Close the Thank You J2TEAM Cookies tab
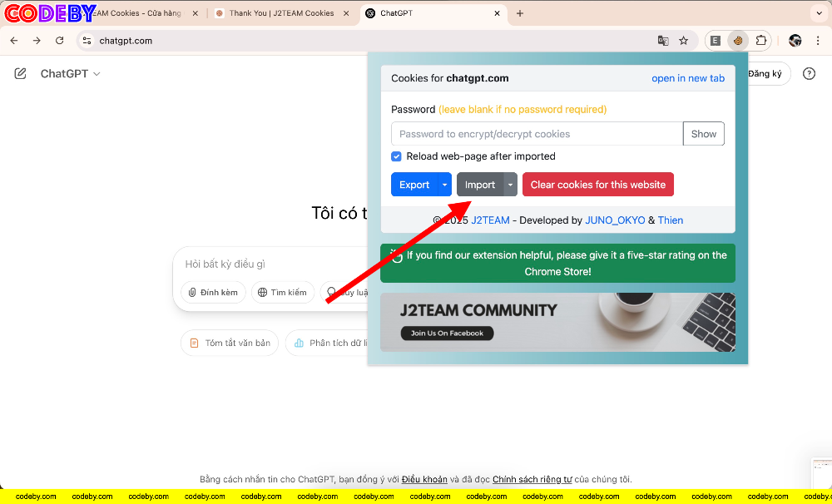Image resolution: width=832 pixels, height=504 pixels. [x=346, y=13]
